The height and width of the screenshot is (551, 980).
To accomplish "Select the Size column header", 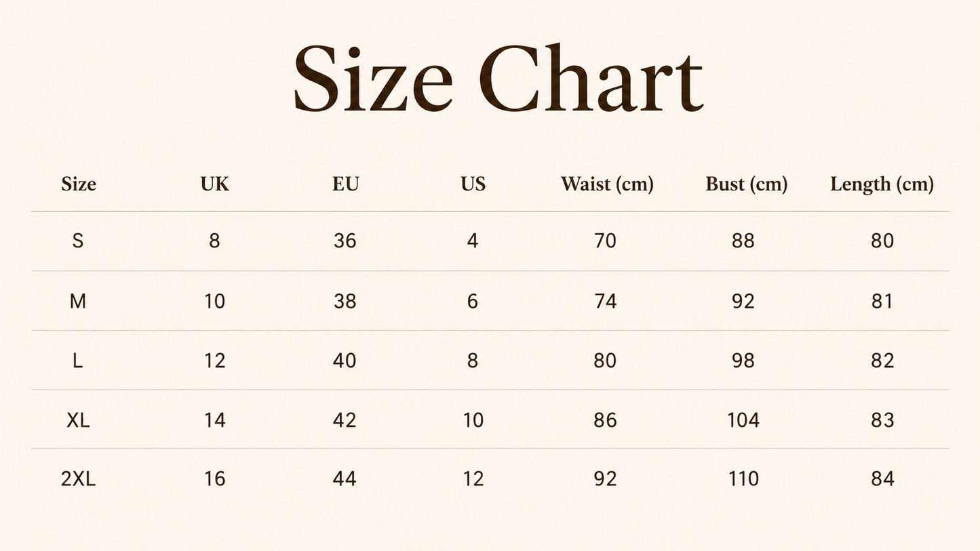I will click(79, 184).
